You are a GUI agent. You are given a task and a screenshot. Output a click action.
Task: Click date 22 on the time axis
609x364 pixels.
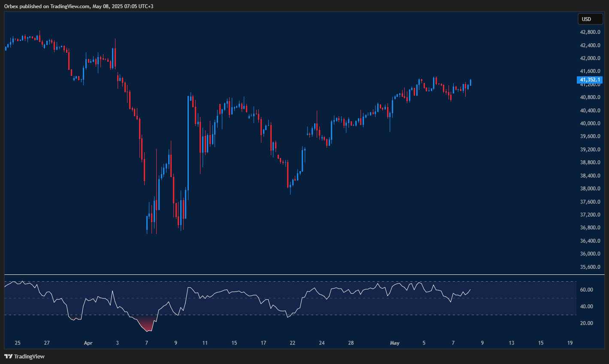292,343
